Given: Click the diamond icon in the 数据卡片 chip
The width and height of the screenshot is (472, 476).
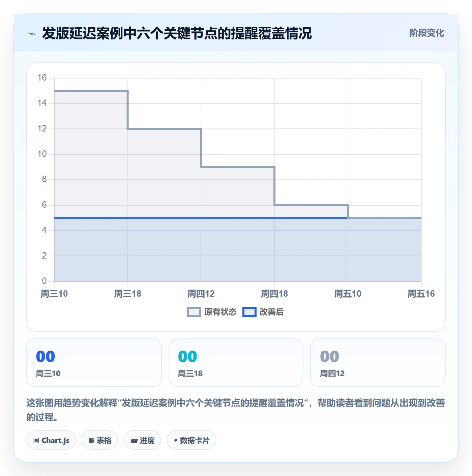Looking at the screenshot, I should pyautogui.click(x=176, y=440).
